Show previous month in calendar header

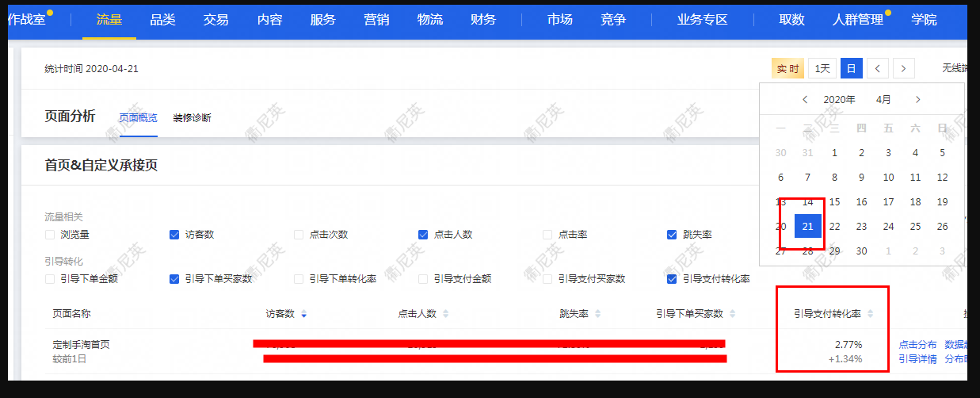tap(805, 100)
